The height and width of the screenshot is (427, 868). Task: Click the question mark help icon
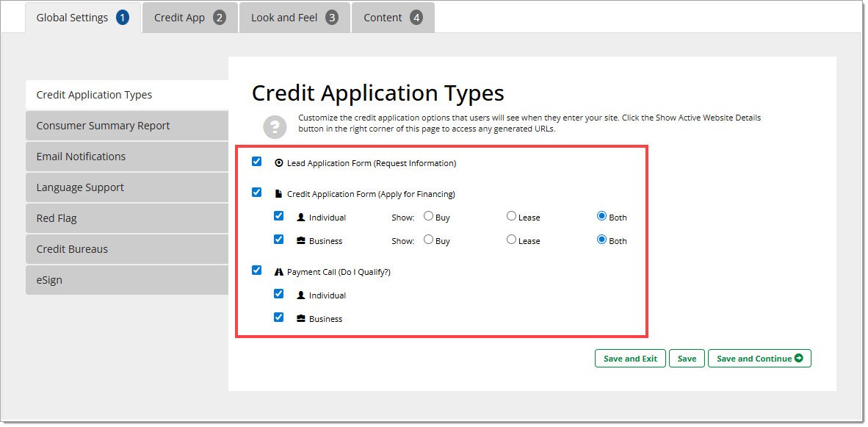tap(275, 125)
